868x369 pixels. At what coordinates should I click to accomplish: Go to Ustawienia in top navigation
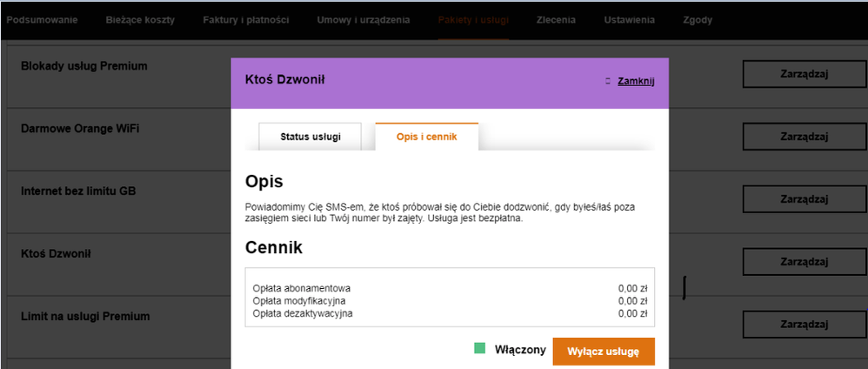pyautogui.click(x=629, y=19)
